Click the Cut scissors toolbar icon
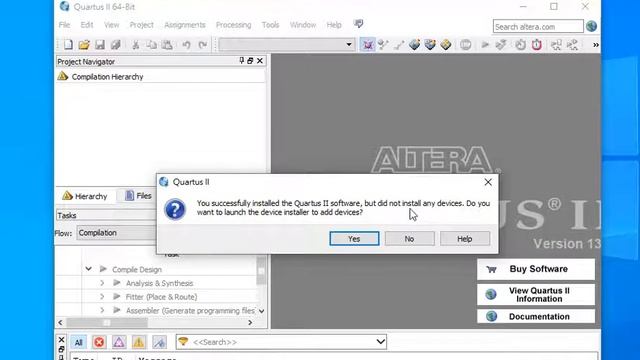Screen dimensions: 640x360 [136, 44]
